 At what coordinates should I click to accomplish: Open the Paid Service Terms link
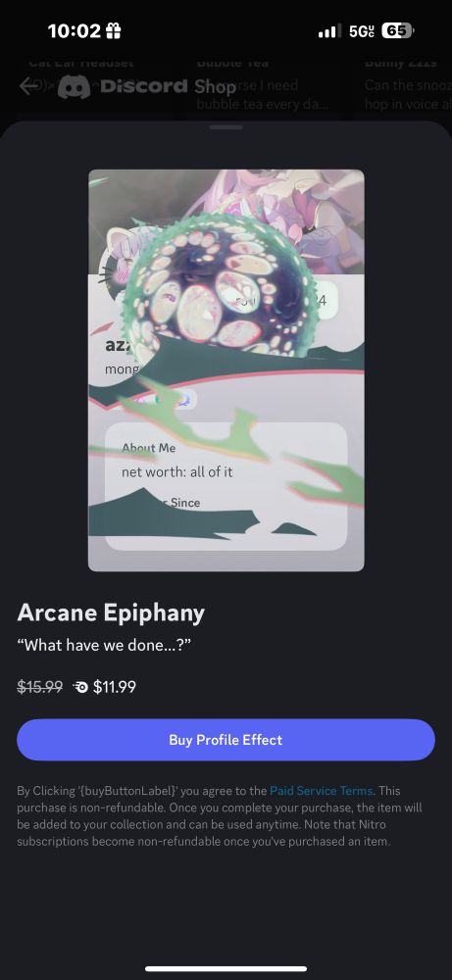click(322, 791)
